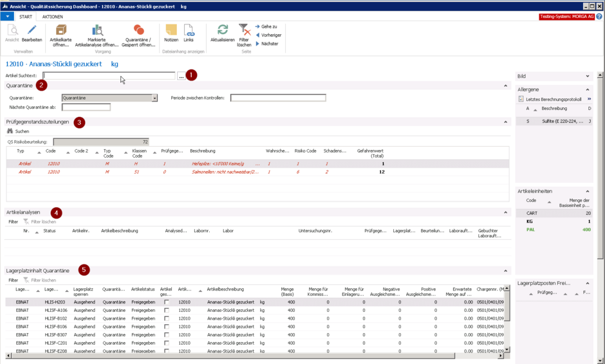Click Filter in Artikelanalysen section
This screenshot has height=364, width=605.
point(13,222)
